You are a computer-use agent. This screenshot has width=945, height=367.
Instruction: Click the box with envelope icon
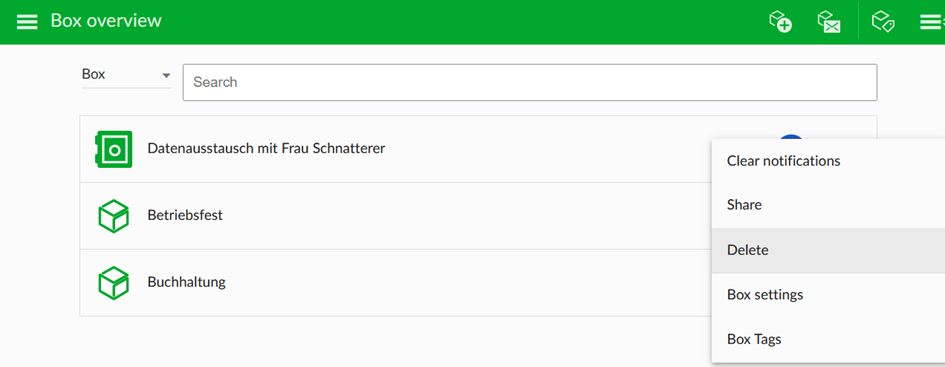(x=829, y=22)
